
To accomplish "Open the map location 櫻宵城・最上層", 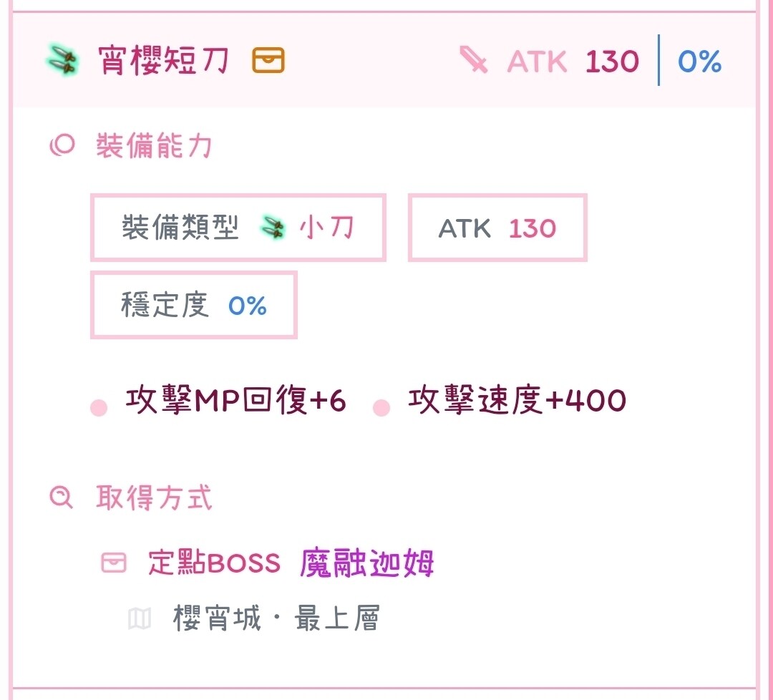I will click(x=276, y=618).
